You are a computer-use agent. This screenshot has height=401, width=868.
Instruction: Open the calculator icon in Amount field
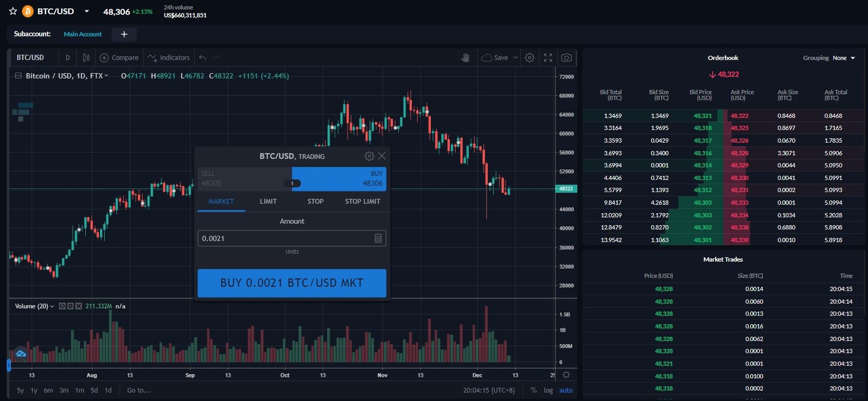click(x=378, y=238)
